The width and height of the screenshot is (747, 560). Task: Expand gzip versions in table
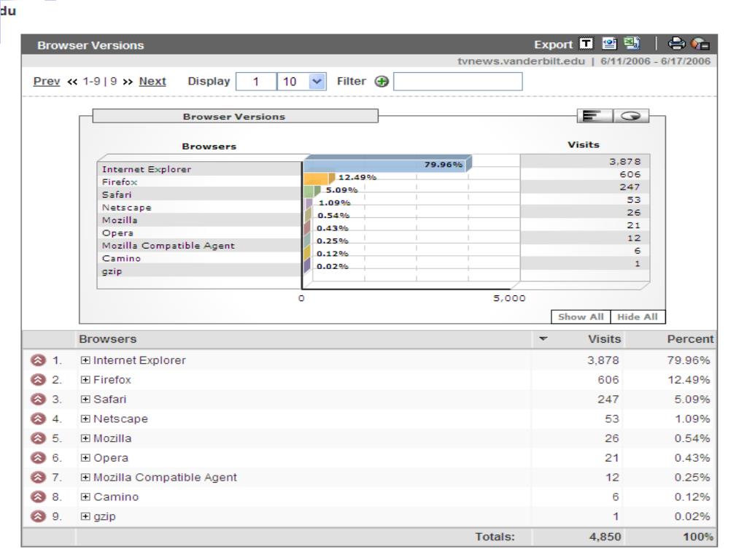85,517
